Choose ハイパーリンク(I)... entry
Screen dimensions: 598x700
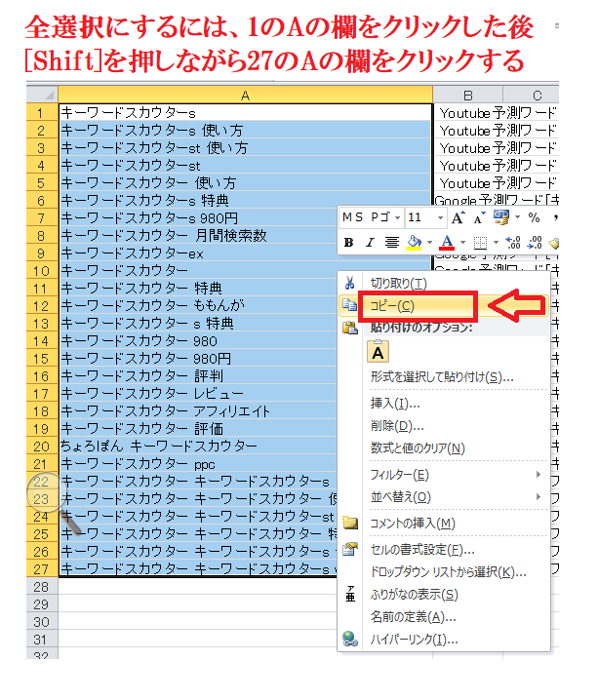(x=414, y=640)
